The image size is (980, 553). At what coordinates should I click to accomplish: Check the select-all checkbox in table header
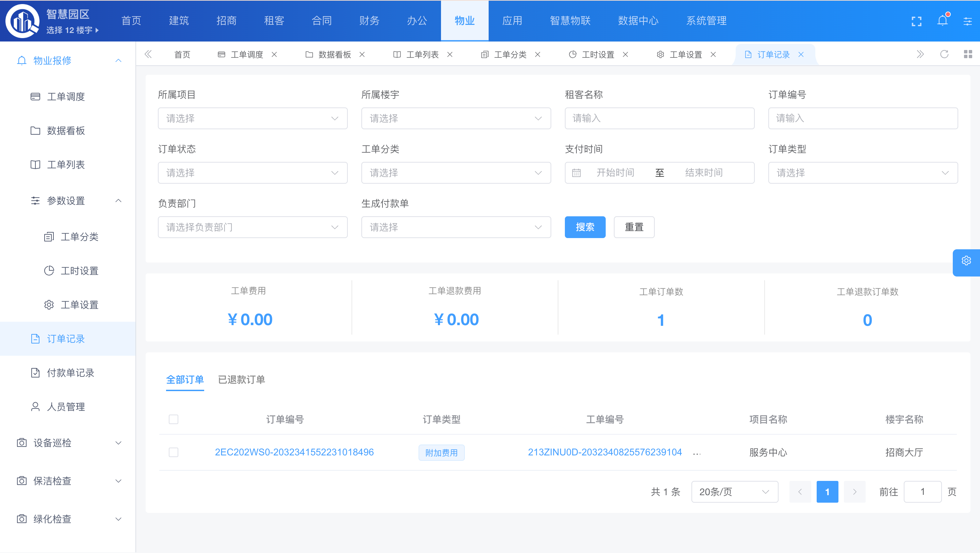[x=174, y=419]
